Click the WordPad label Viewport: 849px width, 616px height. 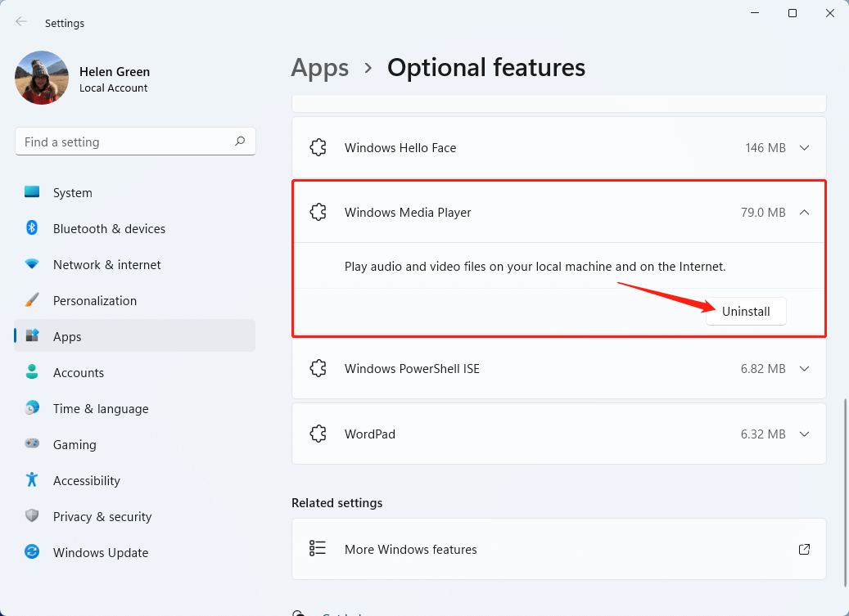pyautogui.click(x=370, y=434)
